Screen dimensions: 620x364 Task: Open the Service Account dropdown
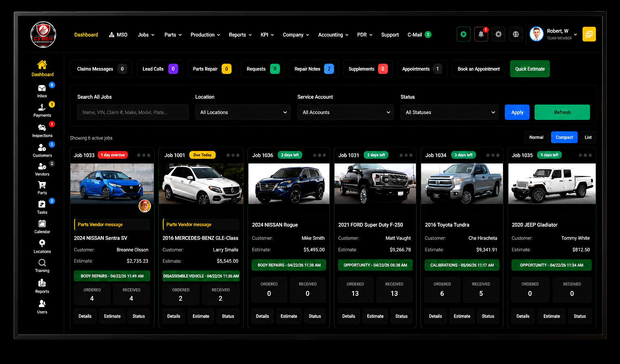click(x=346, y=112)
